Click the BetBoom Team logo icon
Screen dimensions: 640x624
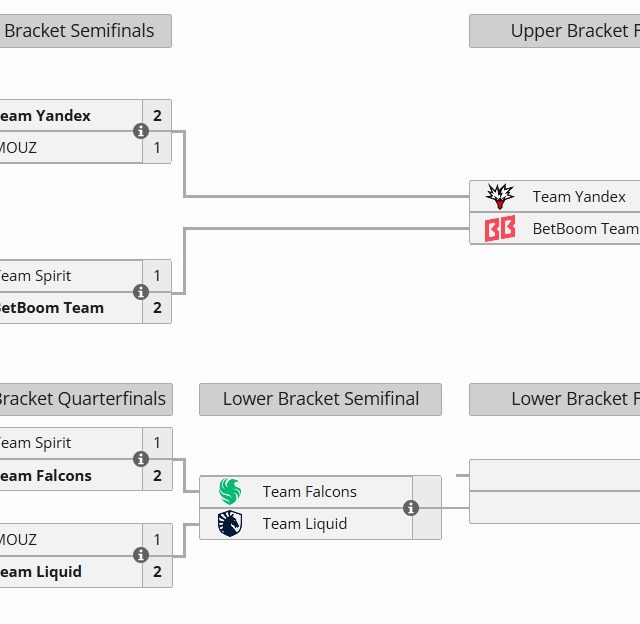(x=500, y=229)
